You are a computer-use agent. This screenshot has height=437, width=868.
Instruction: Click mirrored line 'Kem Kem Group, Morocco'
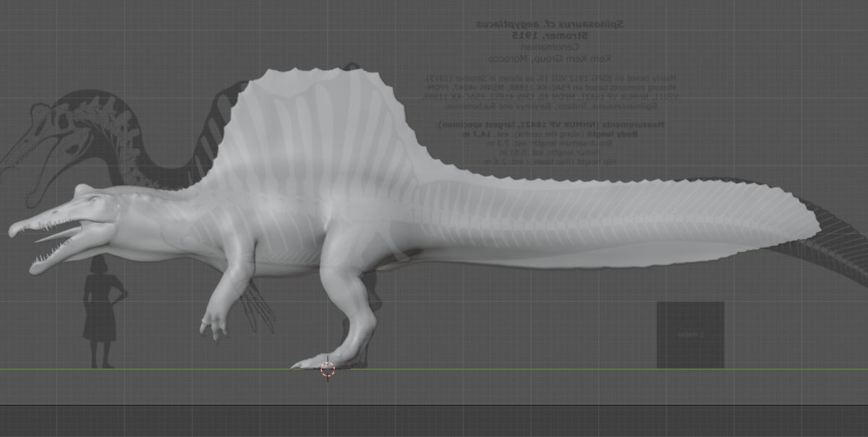550,58
